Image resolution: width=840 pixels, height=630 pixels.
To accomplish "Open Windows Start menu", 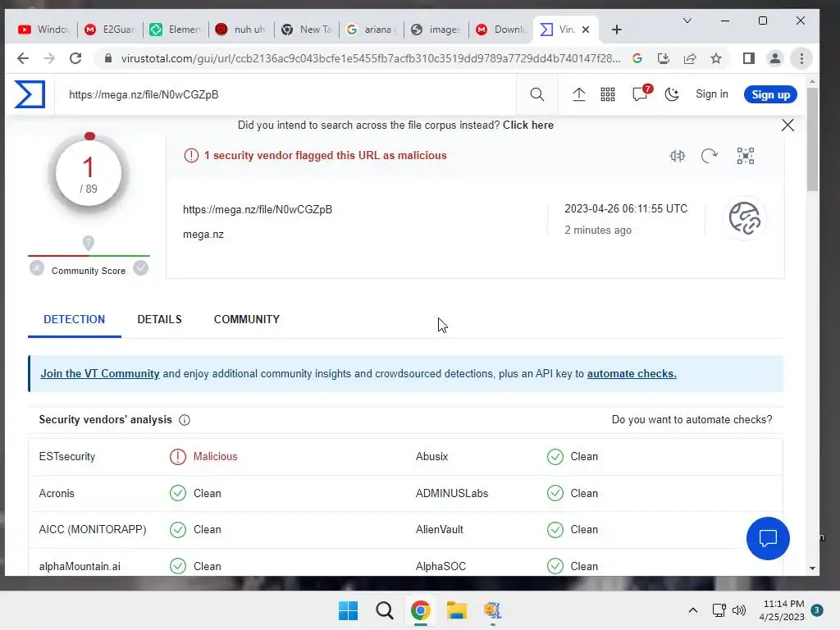I will click(x=348, y=610).
